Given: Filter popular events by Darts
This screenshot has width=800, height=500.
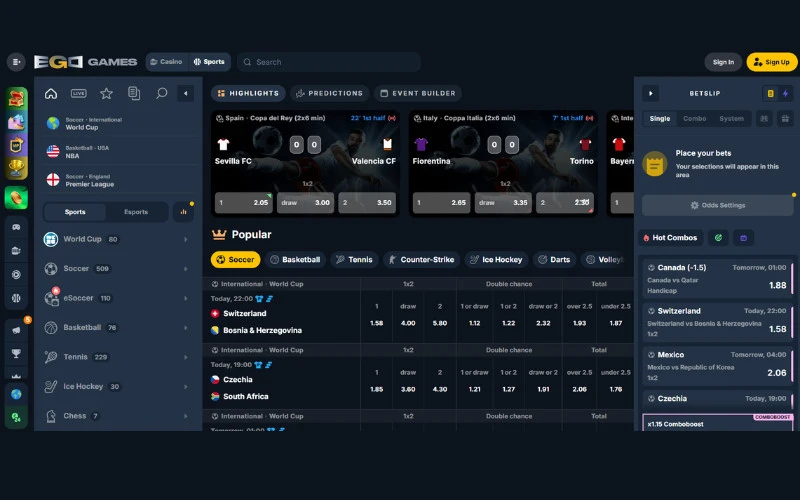Looking at the screenshot, I should 555,260.
